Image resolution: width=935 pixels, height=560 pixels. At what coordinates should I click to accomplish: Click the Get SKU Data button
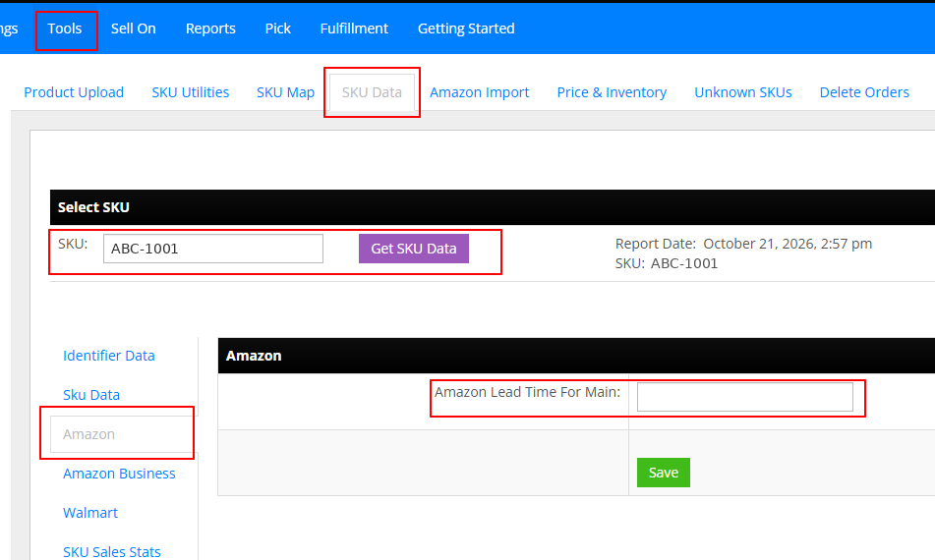(414, 249)
